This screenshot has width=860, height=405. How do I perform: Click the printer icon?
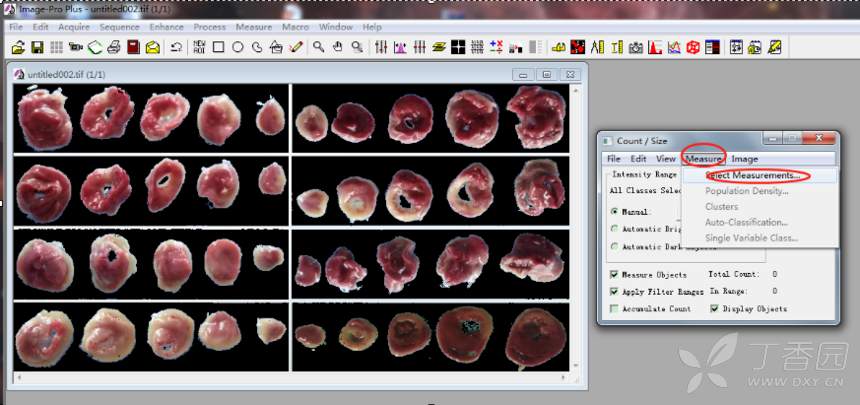point(114,47)
